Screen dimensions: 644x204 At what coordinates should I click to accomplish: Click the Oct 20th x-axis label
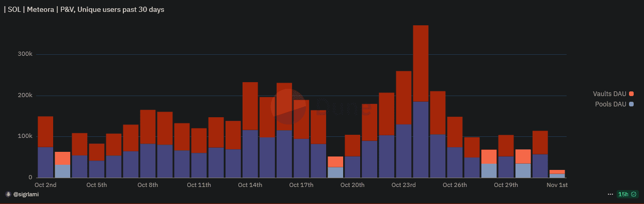(x=352, y=185)
